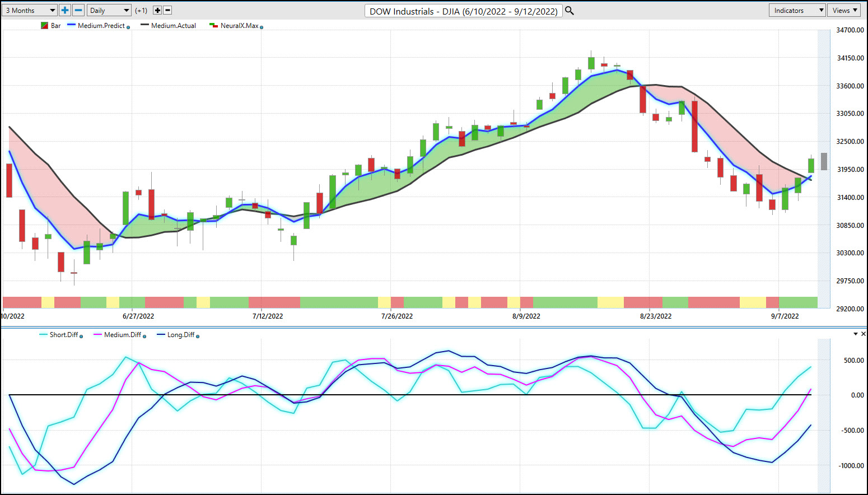
Task: Click the 8/9/2022 date axis label
Action: coord(526,316)
